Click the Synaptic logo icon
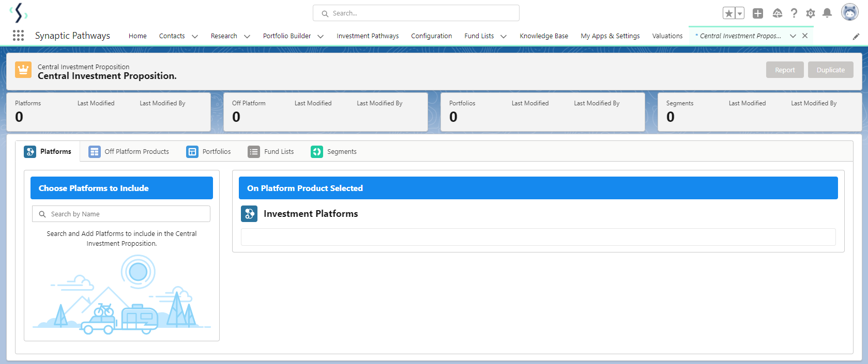The image size is (868, 364). pyautogui.click(x=19, y=12)
